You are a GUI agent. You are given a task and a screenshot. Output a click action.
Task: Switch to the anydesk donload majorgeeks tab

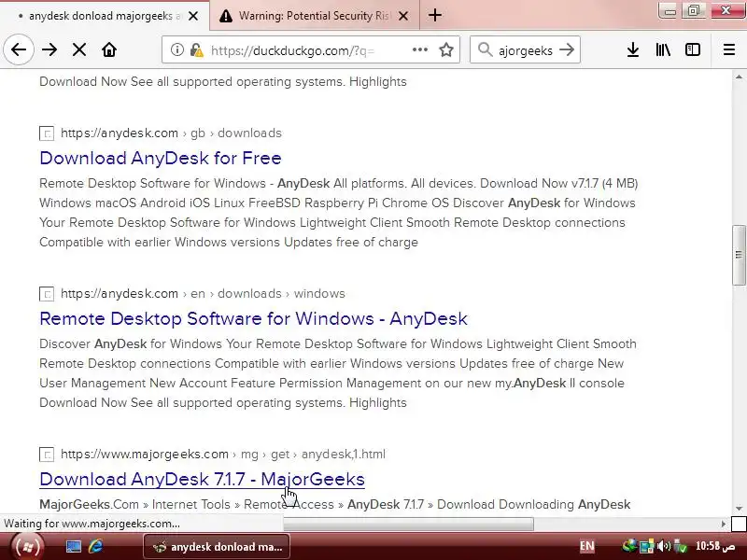104,16
